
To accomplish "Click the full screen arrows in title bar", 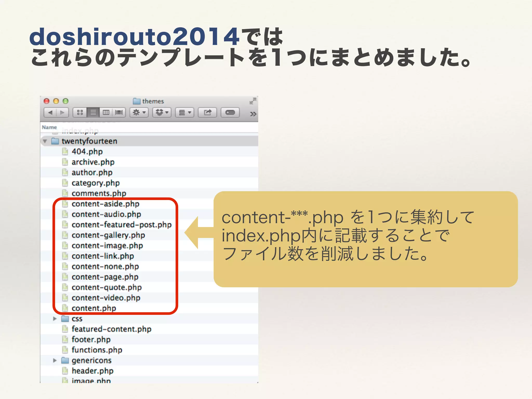I will click(253, 101).
